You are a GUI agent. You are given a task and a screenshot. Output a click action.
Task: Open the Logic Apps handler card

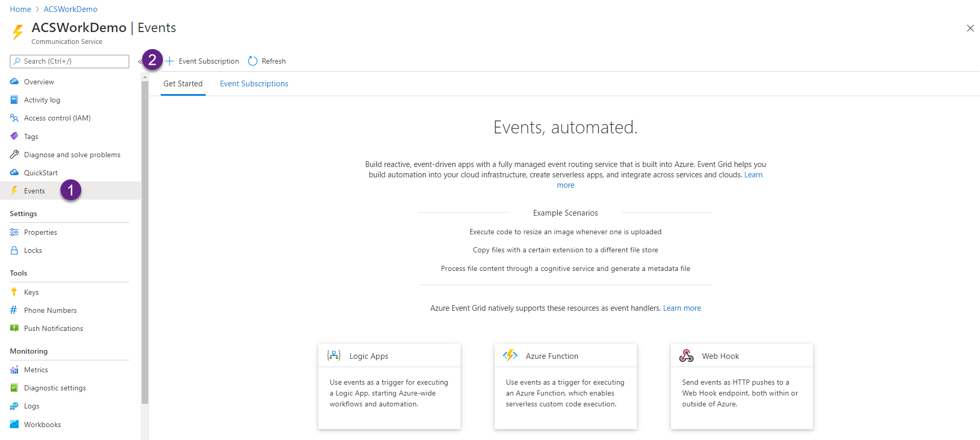[x=389, y=386]
